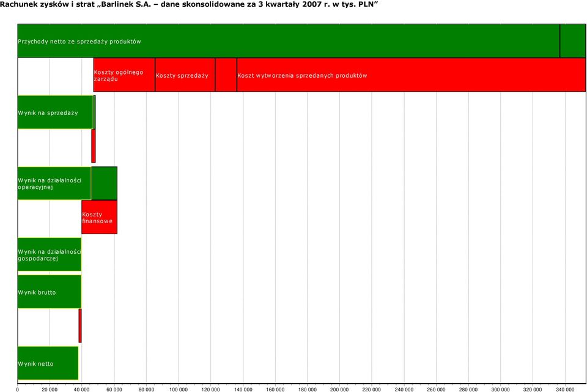Click the axis label 120 000
Viewport: 587px width, 392px height.
pyautogui.click(x=211, y=390)
